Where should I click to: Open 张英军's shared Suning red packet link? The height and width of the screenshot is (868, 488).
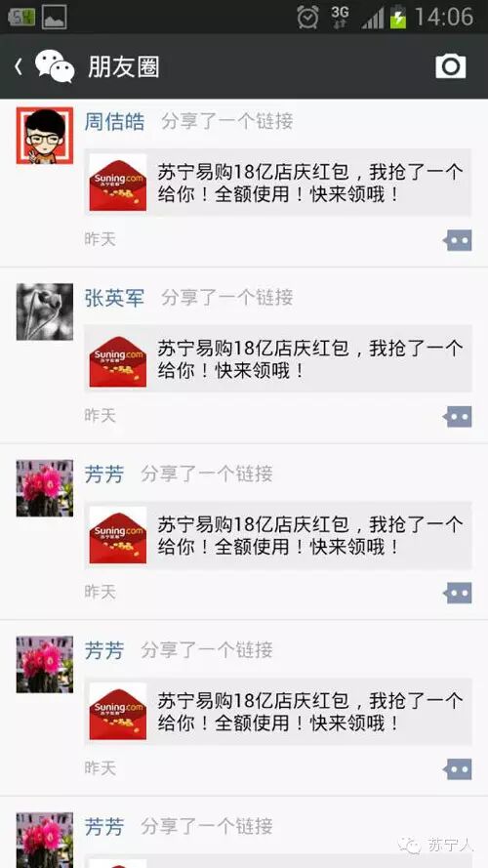(278, 358)
